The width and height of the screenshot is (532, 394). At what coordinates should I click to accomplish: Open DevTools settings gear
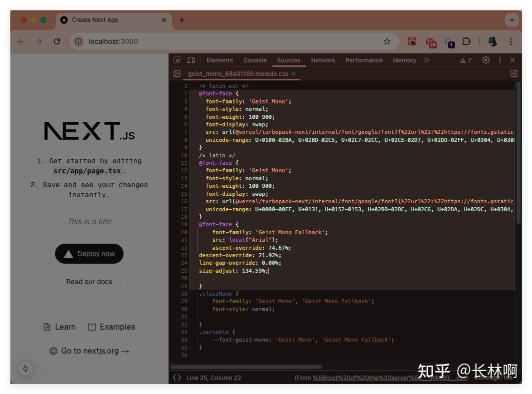pyautogui.click(x=485, y=60)
